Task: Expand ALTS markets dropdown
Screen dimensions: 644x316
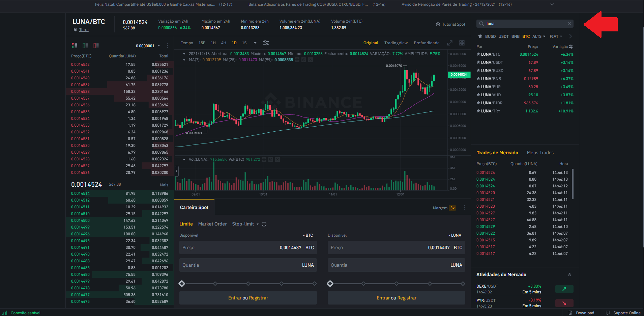Action: tap(539, 36)
